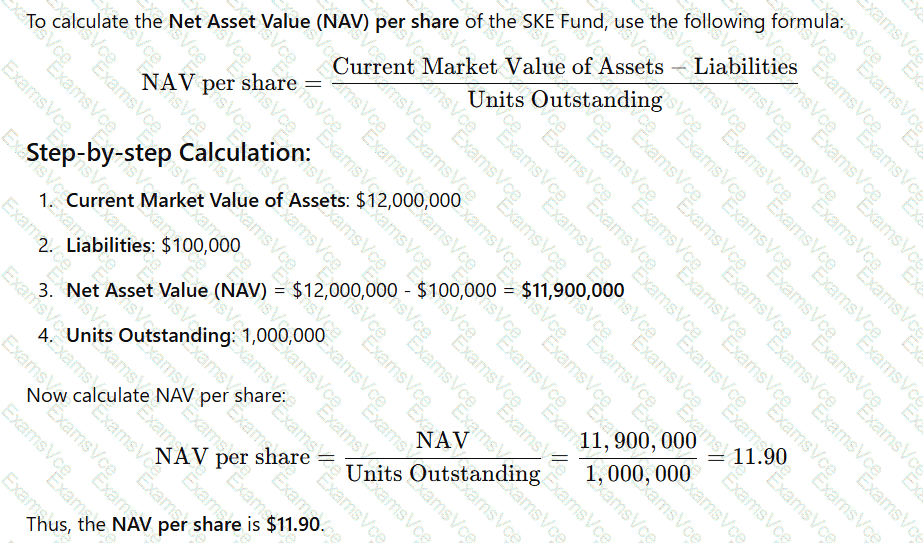The image size is (923, 543).
Task: Click the bold 'Net Asset Value (NAV) per share' text
Action: pyautogui.click(x=314, y=22)
